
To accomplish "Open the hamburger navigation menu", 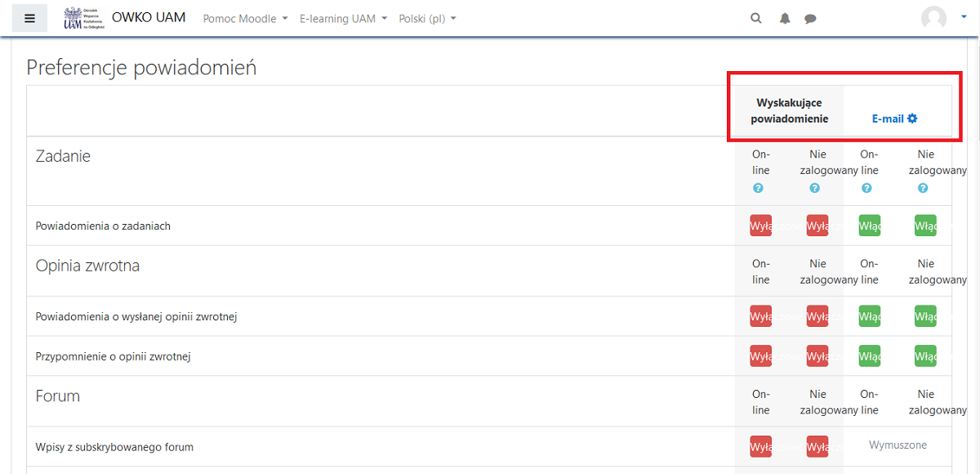I will click(30, 17).
